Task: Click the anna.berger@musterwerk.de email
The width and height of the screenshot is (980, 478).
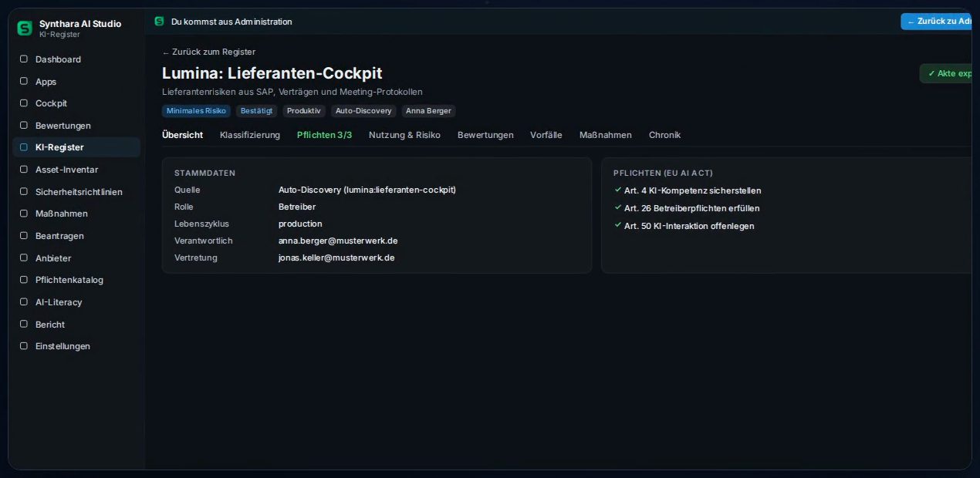Action: point(338,241)
